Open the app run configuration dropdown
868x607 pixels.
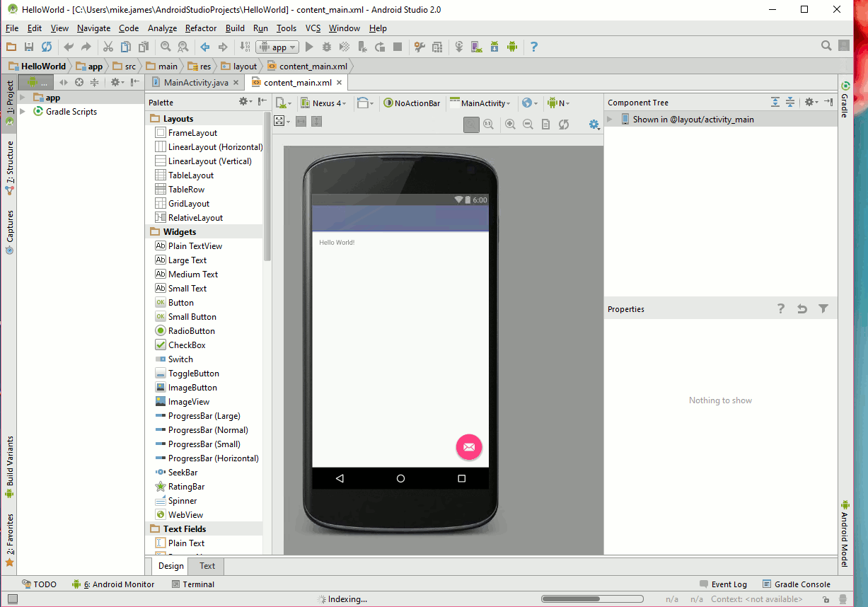coord(277,47)
